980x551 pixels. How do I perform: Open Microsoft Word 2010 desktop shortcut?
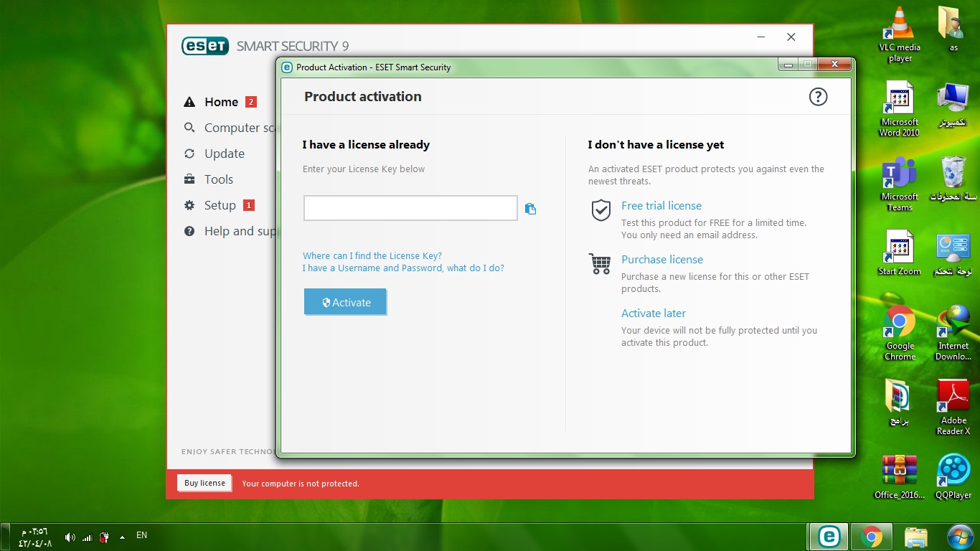click(900, 108)
